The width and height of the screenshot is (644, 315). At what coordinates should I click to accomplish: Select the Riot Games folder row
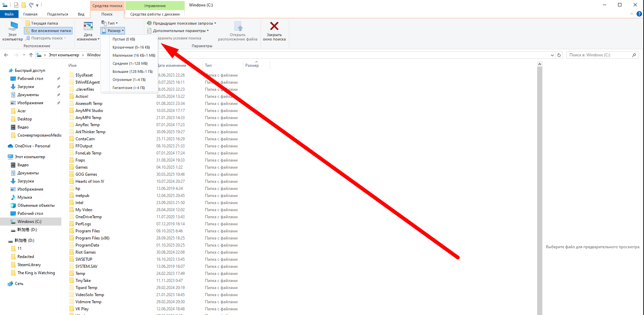[86, 252]
